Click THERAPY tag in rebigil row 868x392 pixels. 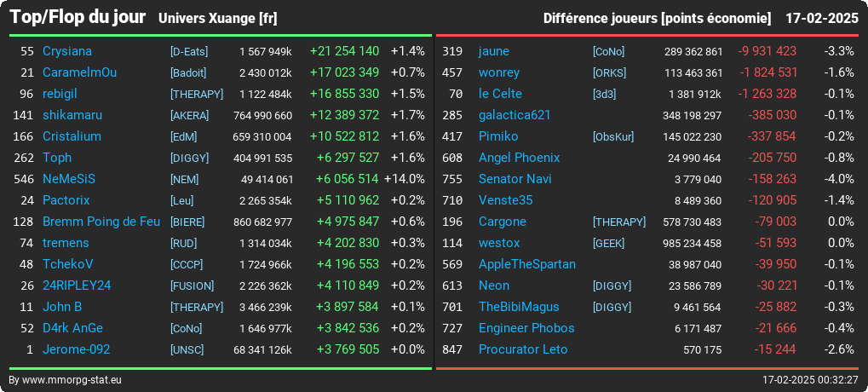coord(197,94)
